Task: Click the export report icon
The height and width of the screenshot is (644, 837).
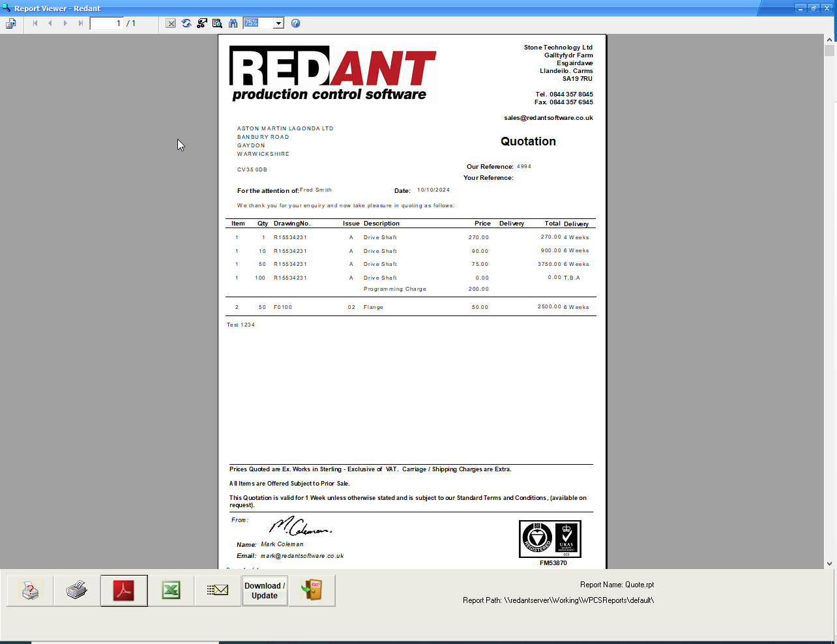Action: (11, 23)
